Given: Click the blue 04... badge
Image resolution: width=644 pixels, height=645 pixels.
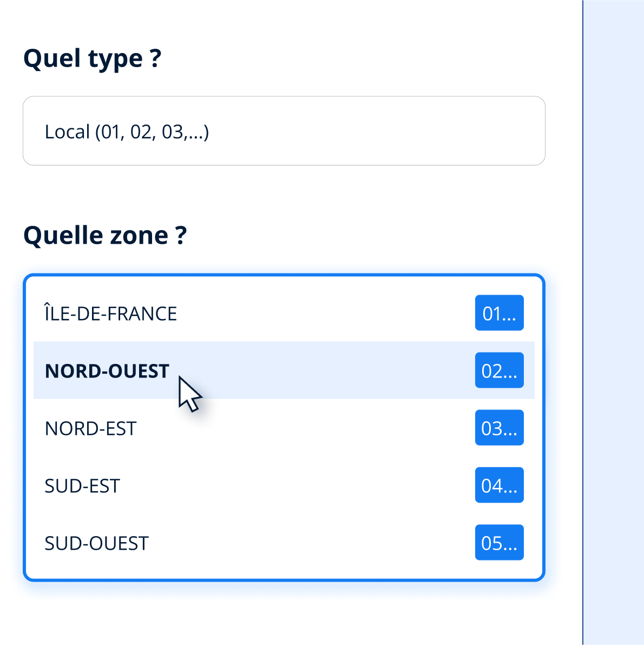Looking at the screenshot, I should (x=499, y=485).
